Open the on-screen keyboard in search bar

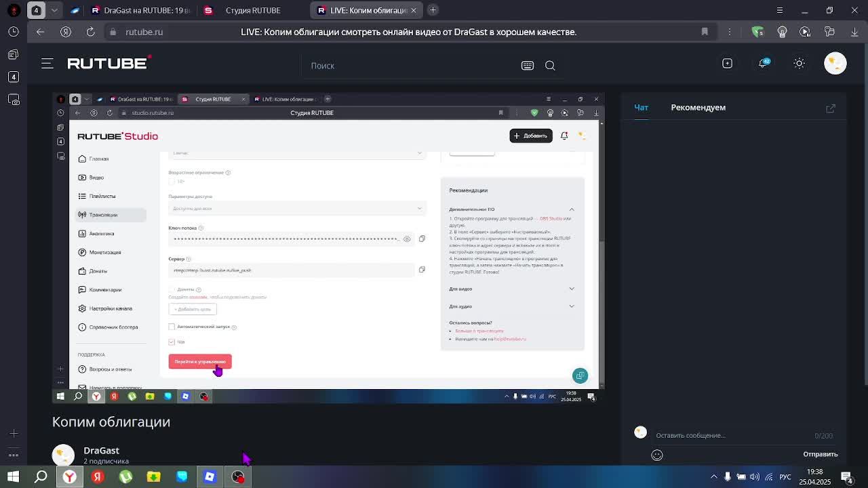(x=528, y=65)
